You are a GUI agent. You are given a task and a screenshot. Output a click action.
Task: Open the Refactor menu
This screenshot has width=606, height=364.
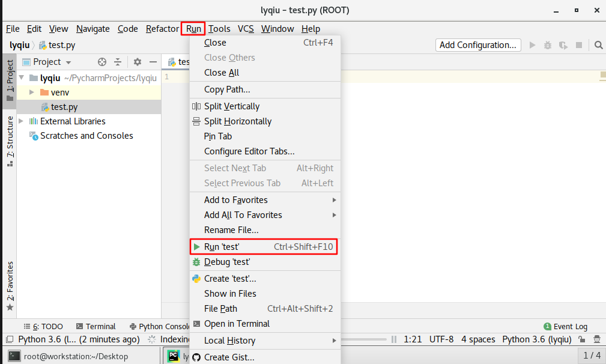tap(162, 29)
